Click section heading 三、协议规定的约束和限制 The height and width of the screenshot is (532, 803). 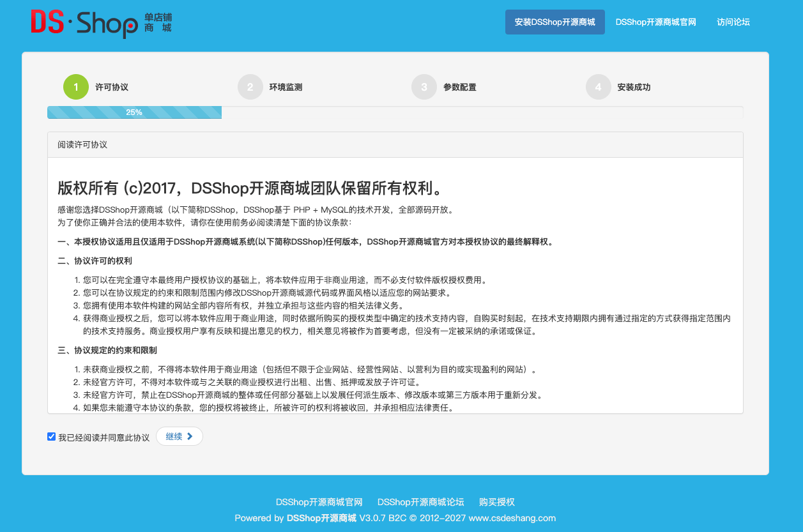pos(107,351)
